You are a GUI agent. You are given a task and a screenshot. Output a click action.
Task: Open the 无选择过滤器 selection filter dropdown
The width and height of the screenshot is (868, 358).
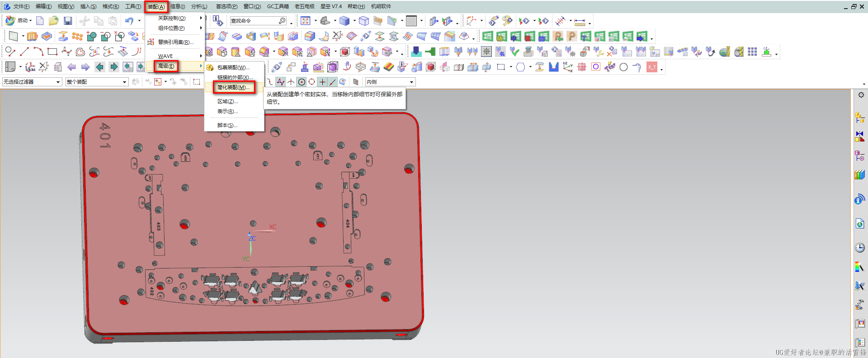[32, 82]
